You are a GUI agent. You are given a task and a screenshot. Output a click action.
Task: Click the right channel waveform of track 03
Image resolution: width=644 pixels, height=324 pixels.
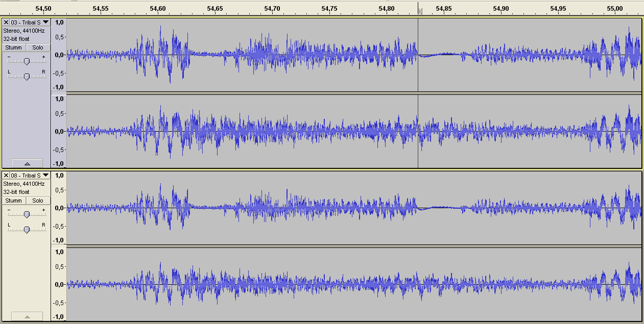point(354,132)
